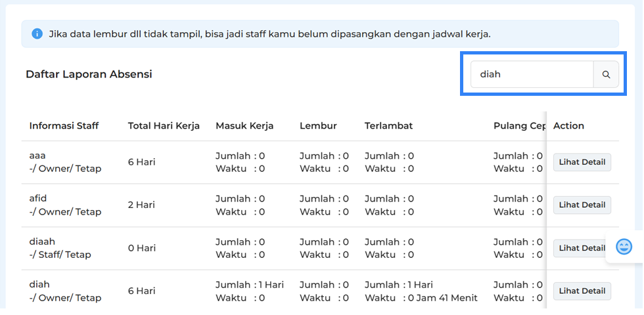Viewport: 644px width, 315px height.
Task: View Lihat Detail for staff diaah
Action: 582,248
